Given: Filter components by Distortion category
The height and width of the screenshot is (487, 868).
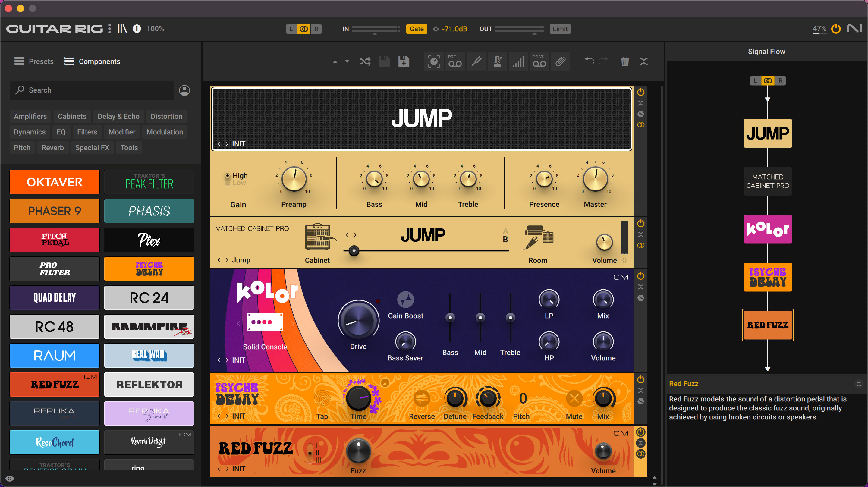Looking at the screenshot, I should point(166,116).
